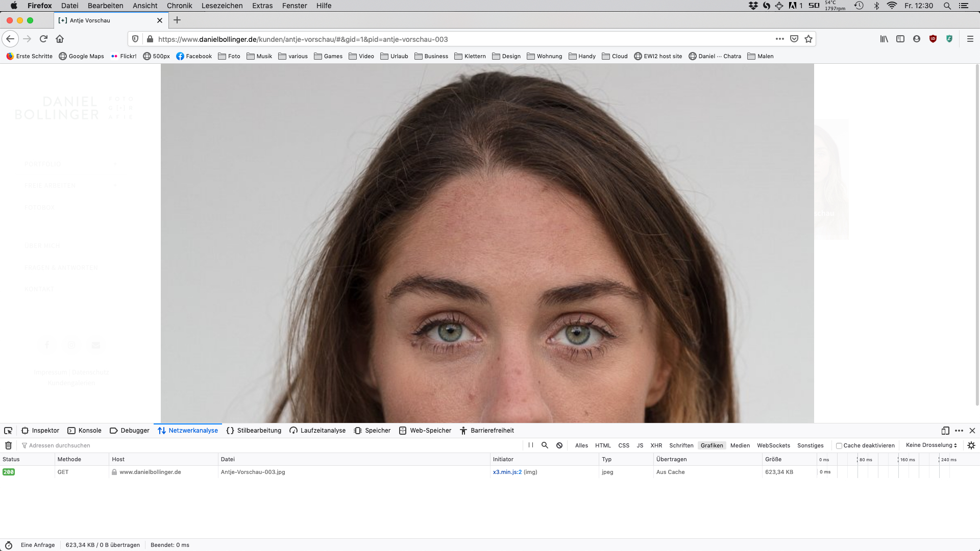
Task: Filter requests by Medien
Action: [x=740, y=445]
